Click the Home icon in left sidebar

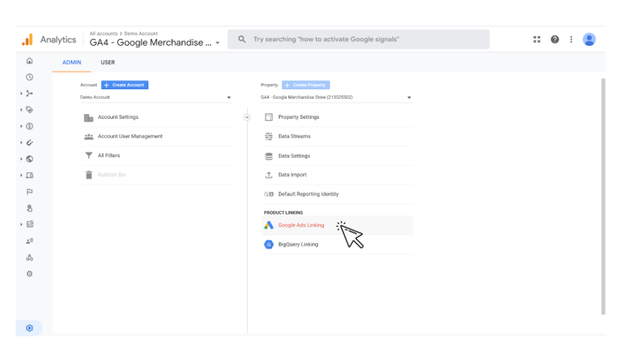click(30, 61)
